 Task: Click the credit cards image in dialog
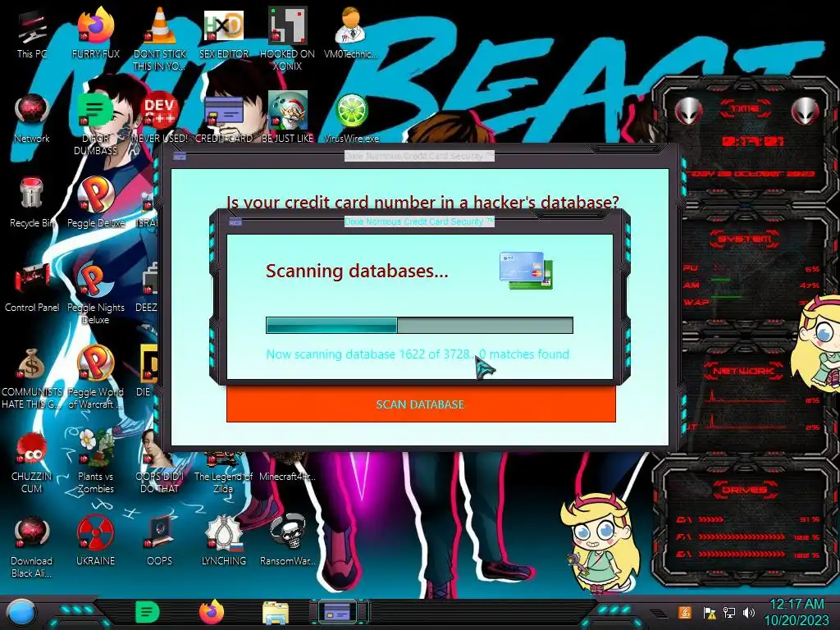tap(526, 271)
